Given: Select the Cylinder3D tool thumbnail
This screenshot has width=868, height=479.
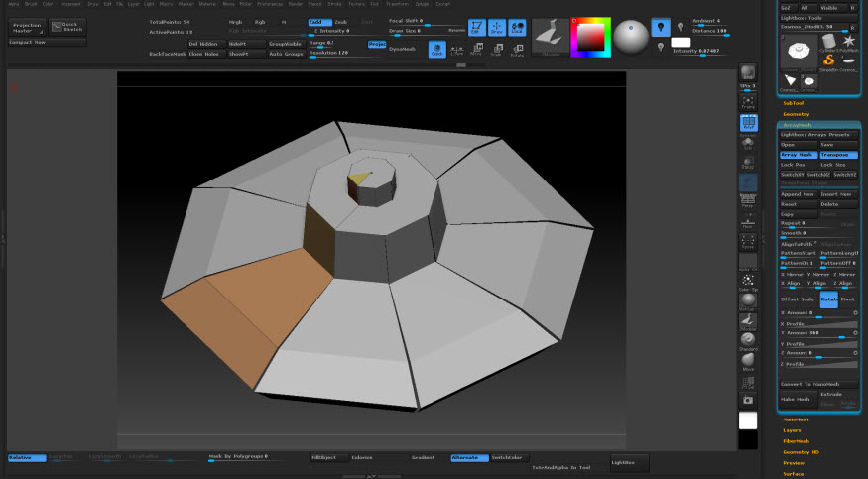Looking at the screenshot, I should tap(828, 43).
